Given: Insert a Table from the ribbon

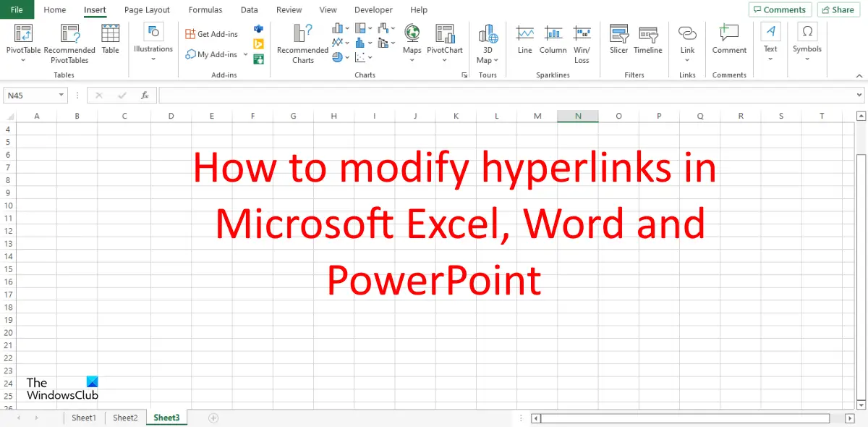Looking at the screenshot, I should 111,40.
